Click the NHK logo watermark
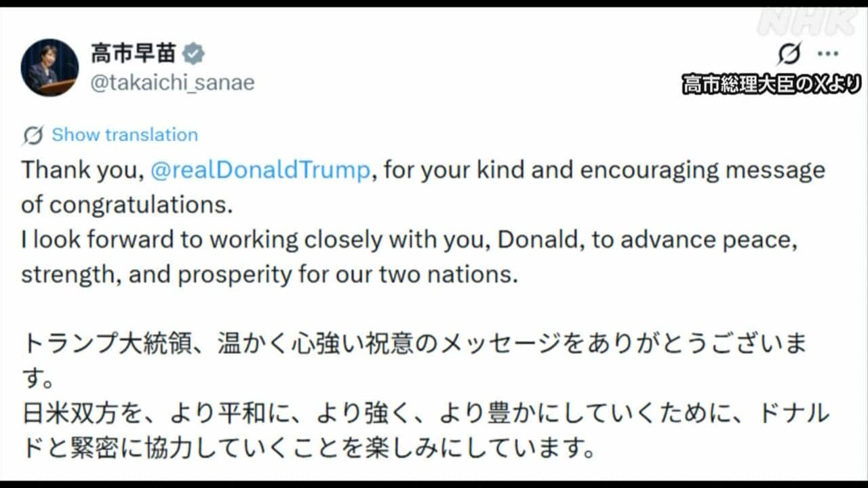This screenshot has width=868, height=488. tap(808, 22)
